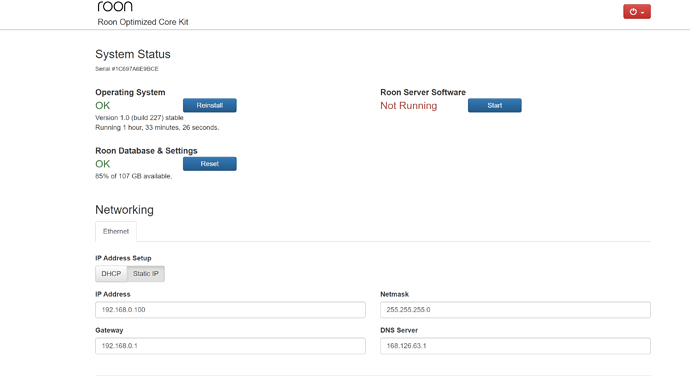
Task: Click the Operating System OK status
Action: (x=103, y=106)
